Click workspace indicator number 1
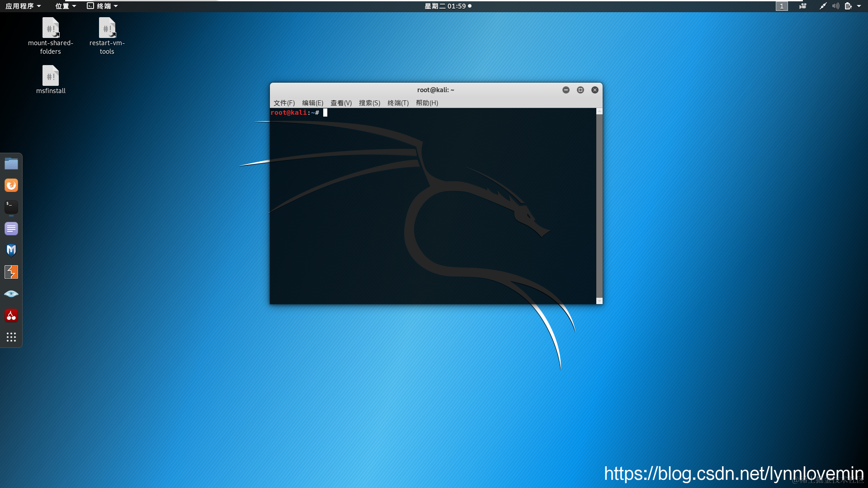The width and height of the screenshot is (868, 488). [782, 6]
